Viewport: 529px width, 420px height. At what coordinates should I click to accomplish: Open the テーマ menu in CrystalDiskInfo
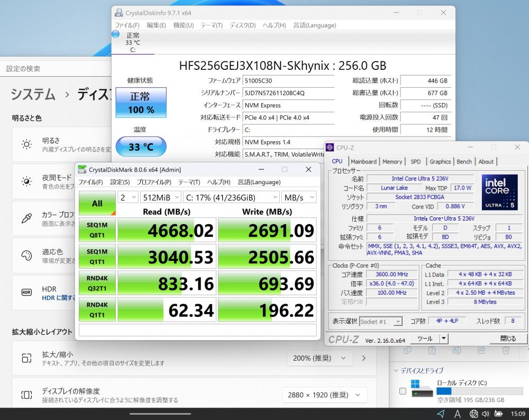tap(211, 25)
